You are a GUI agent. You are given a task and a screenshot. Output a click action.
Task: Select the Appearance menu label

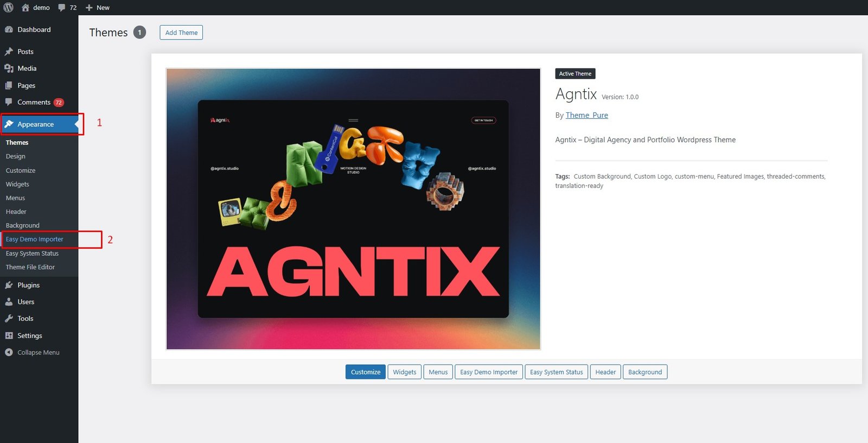[x=35, y=124]
